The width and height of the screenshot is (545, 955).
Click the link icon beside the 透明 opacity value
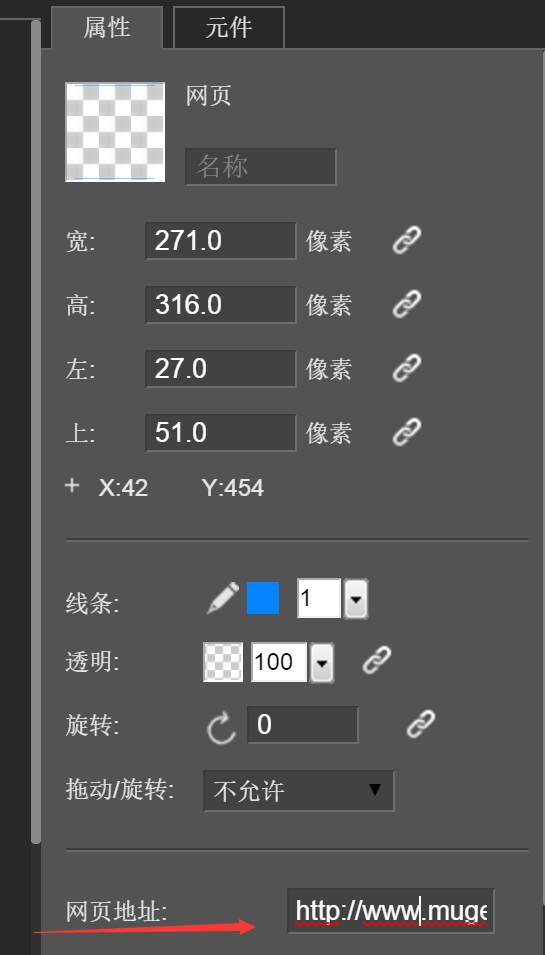coord(377,661)
